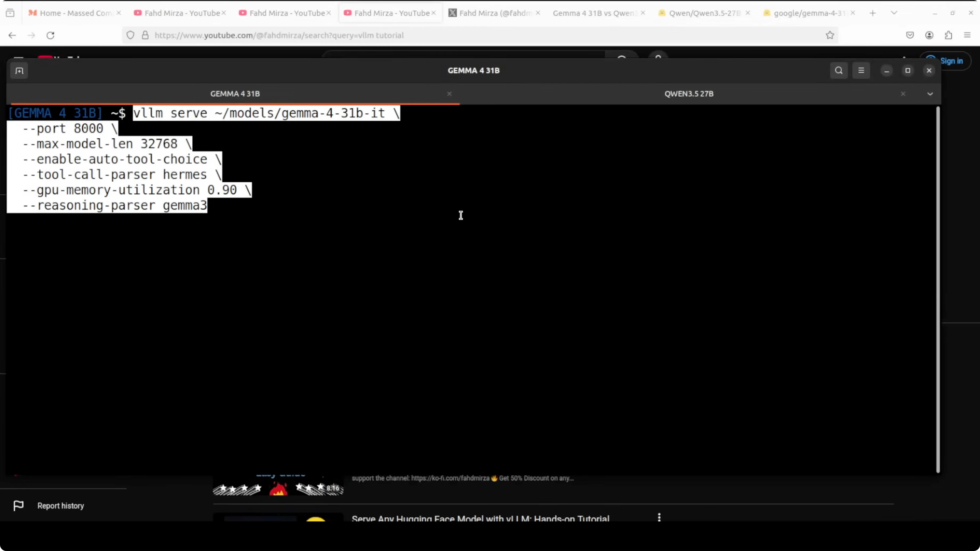Open the Firefox extensions puzzle icon

[x=948, y=35]
